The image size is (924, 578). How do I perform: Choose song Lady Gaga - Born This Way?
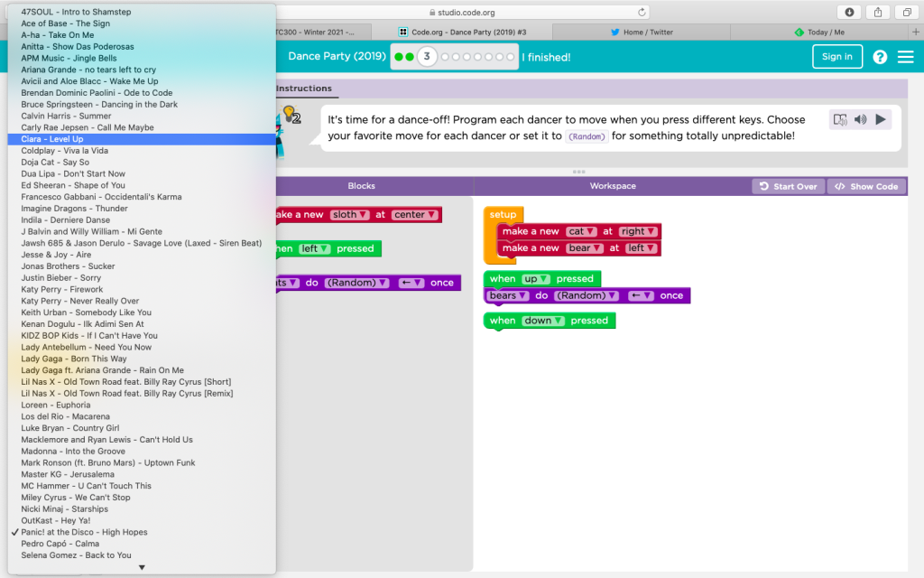142,359
